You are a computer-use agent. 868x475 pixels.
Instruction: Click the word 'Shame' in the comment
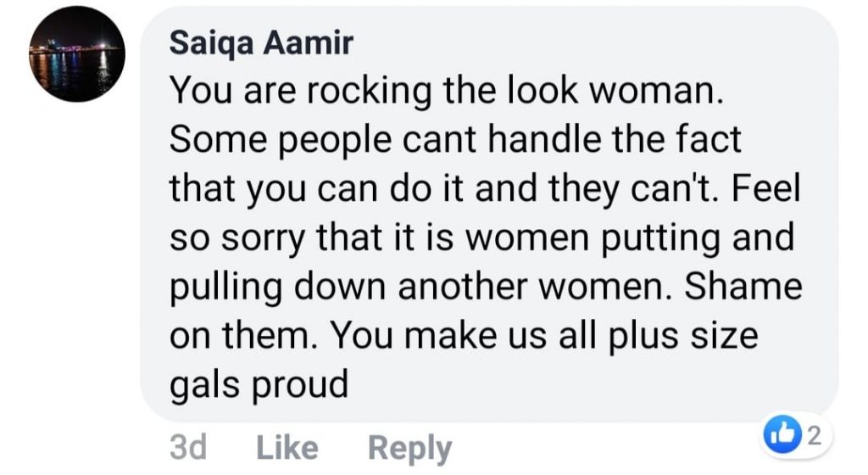coord(743,286)
